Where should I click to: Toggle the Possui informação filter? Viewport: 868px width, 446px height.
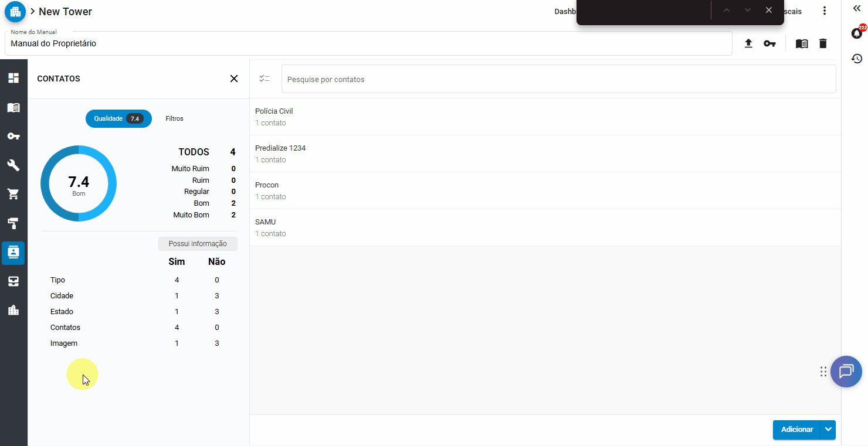198,243
